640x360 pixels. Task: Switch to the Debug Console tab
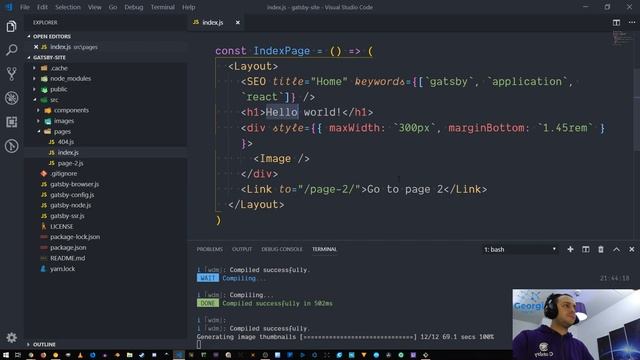[282, 249]
